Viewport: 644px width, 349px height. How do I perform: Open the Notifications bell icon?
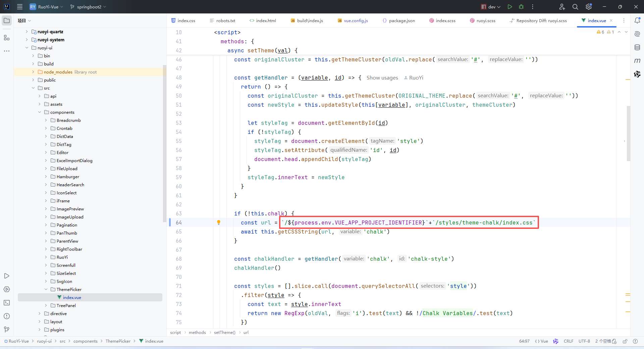[637, 20]
